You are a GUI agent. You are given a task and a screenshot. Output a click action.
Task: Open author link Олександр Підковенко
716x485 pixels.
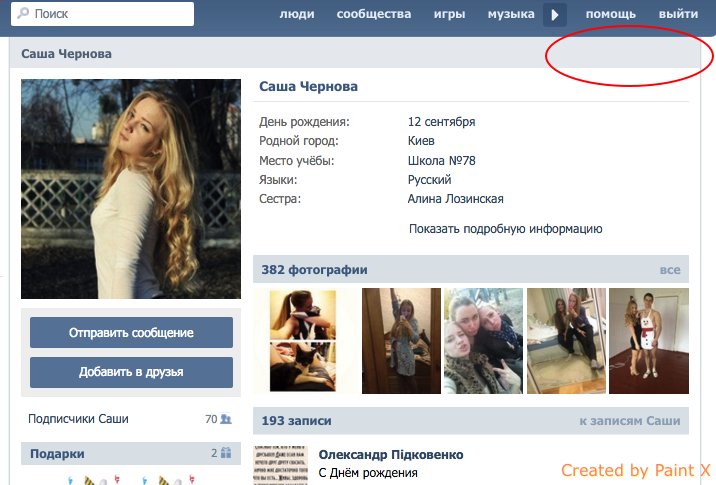[391, 455]
